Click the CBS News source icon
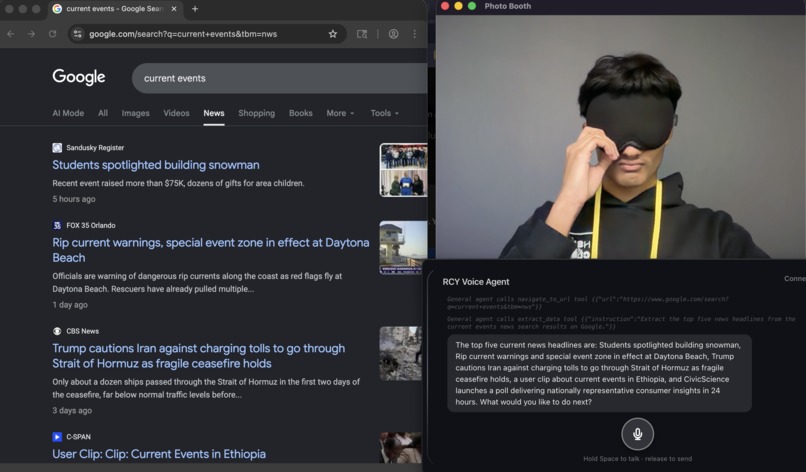The width and height of the screenshot is (806, 472). (x=57, y=331)
